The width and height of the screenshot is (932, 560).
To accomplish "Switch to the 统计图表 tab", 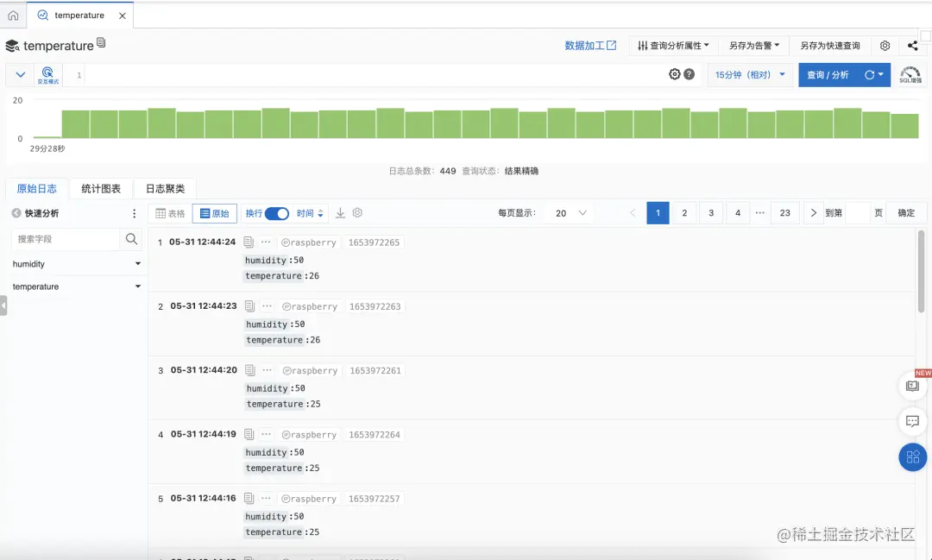I will tap(100, 188).
